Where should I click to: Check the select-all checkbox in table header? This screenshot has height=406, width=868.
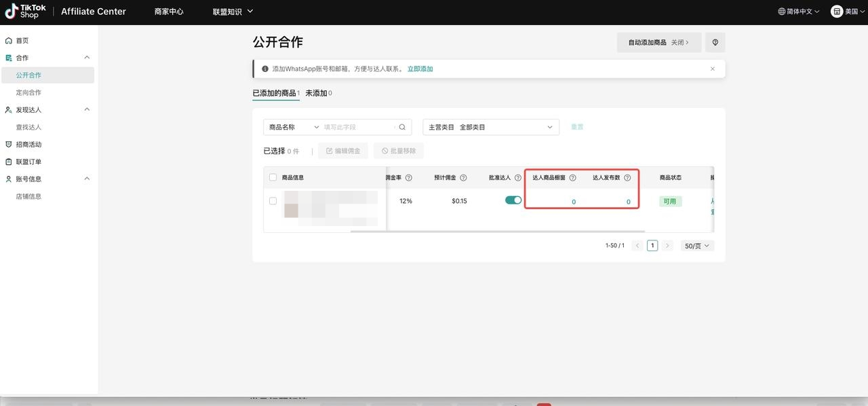tap(273, 177)
